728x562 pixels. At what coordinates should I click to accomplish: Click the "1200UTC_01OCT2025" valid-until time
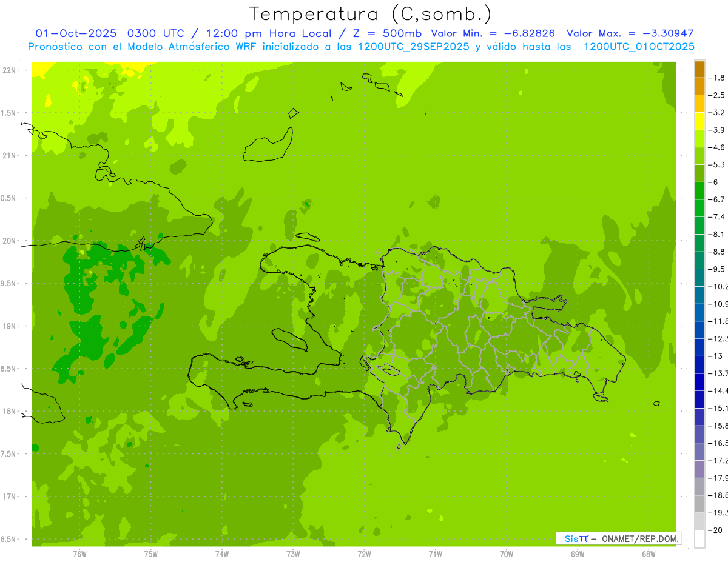639,47
